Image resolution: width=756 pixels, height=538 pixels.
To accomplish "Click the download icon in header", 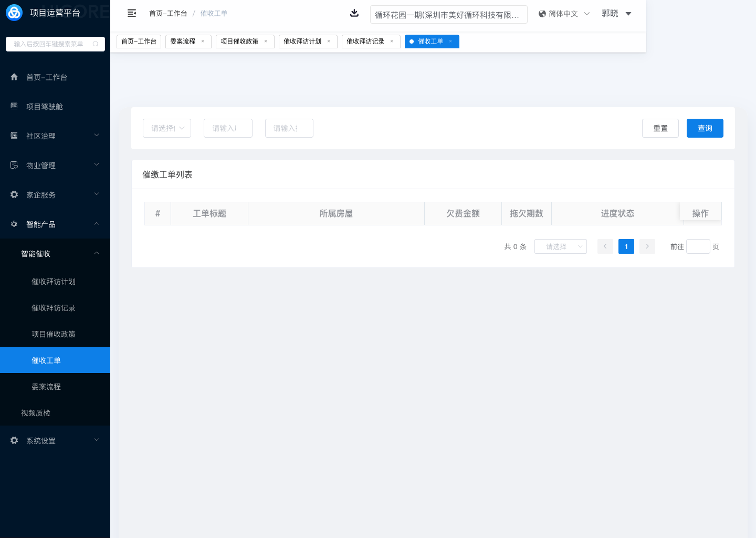I will point(354,13).
